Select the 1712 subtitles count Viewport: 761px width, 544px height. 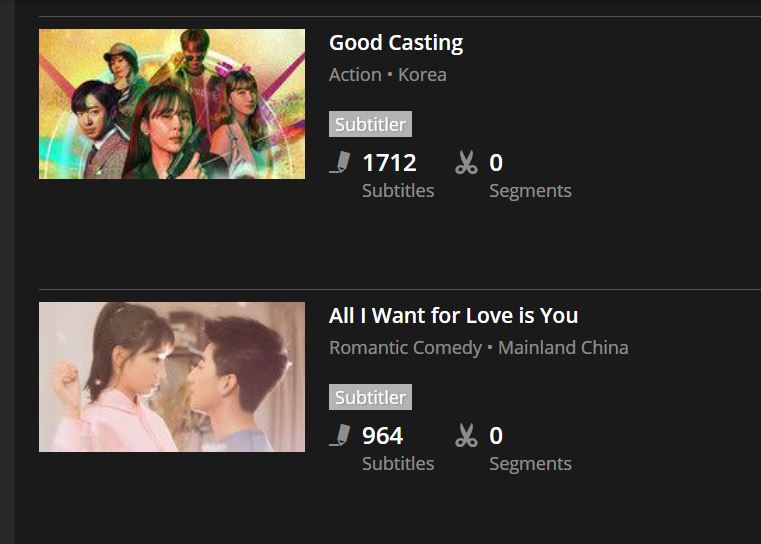(389, 163)
